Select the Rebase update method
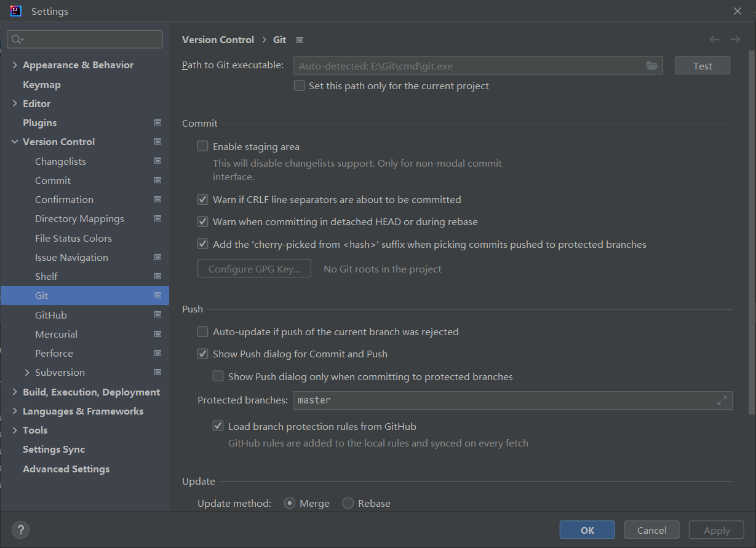 pyautogui.click(x=348, y=503)
